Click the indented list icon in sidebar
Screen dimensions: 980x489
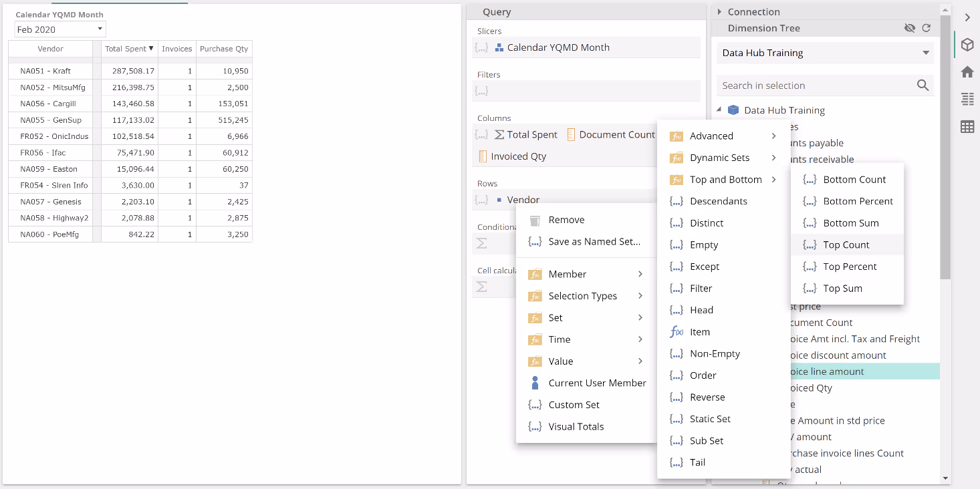click(x=967, y=100)
